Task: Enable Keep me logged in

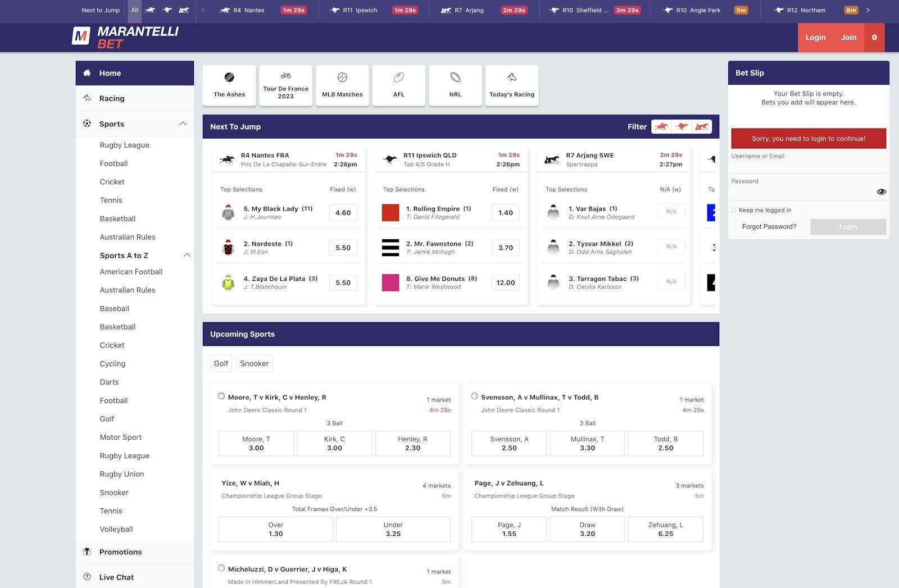Action: pos(733,210)
